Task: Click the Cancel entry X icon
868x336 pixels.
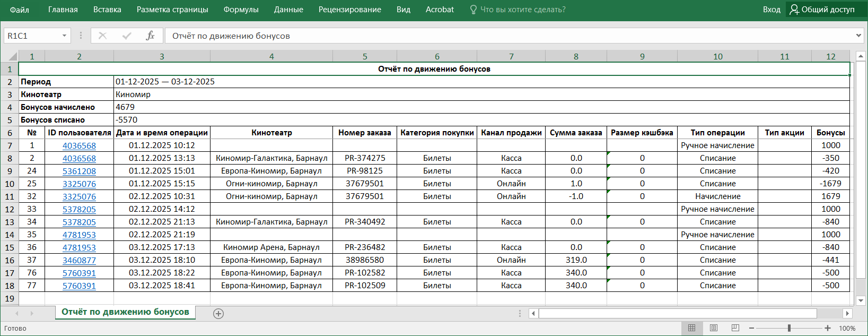Action: 103,36
